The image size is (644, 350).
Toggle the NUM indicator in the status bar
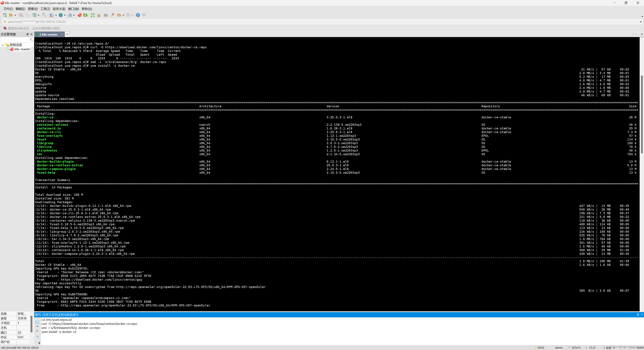click(638, 347)
